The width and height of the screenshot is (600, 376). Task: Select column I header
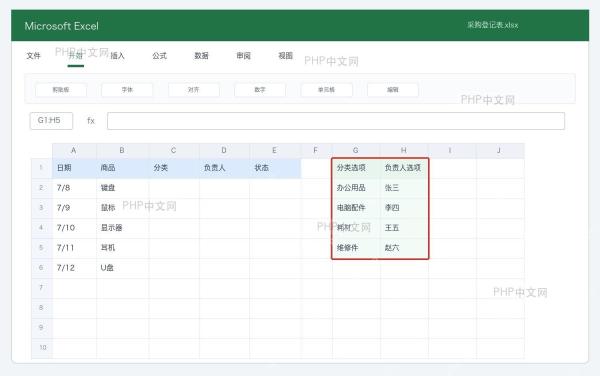pos(452,151)
